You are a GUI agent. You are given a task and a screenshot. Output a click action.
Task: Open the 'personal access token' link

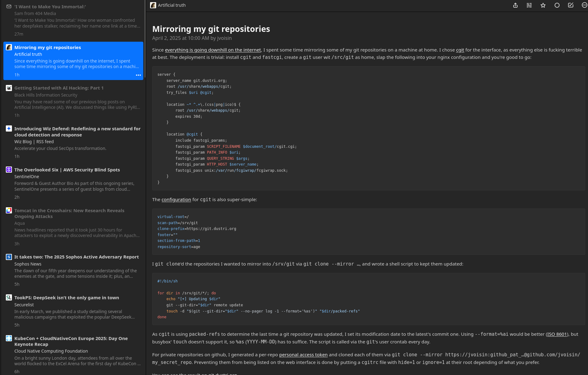[303, 355]
